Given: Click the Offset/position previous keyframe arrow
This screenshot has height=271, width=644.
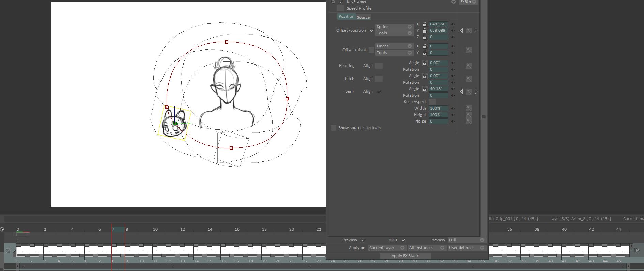Looking at the screenshot, I should pyautogui.click(x=461, y=31).
